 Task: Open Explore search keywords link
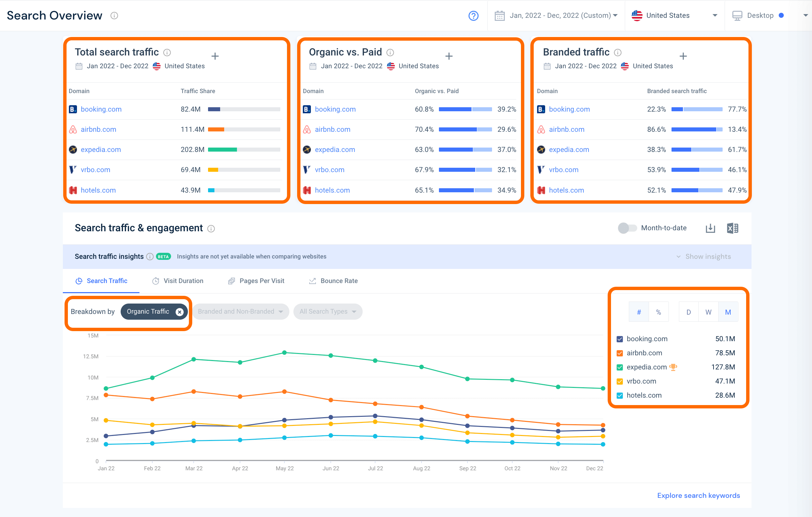pos(698,495)
